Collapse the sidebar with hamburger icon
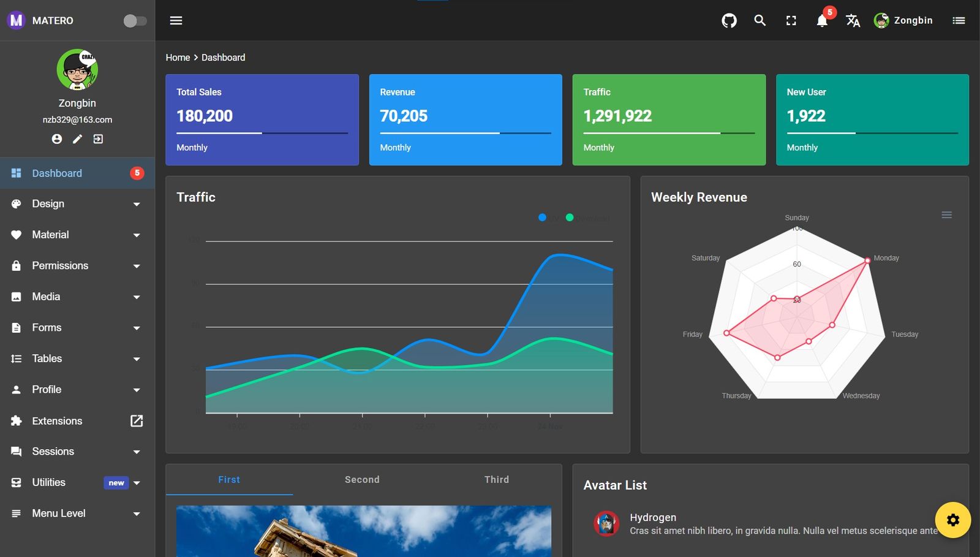The image size is (980, 557). (x=176, y=21)
